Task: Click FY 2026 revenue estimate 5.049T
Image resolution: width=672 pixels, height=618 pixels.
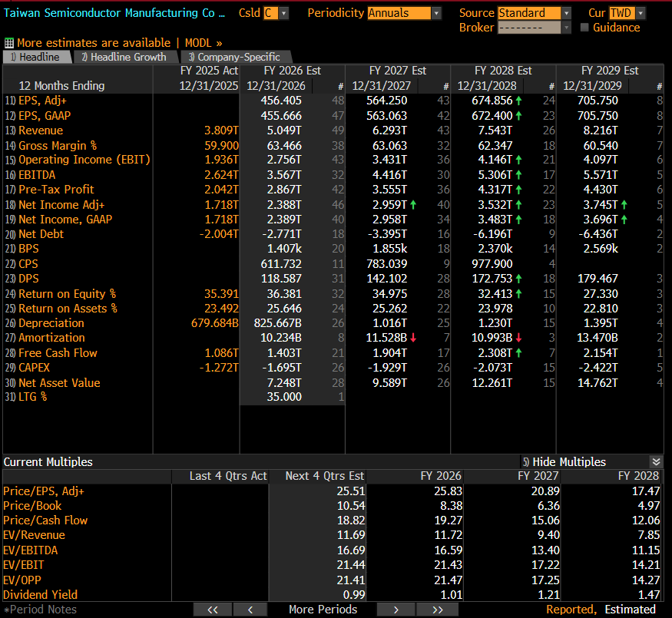Action: click(284, 131)
